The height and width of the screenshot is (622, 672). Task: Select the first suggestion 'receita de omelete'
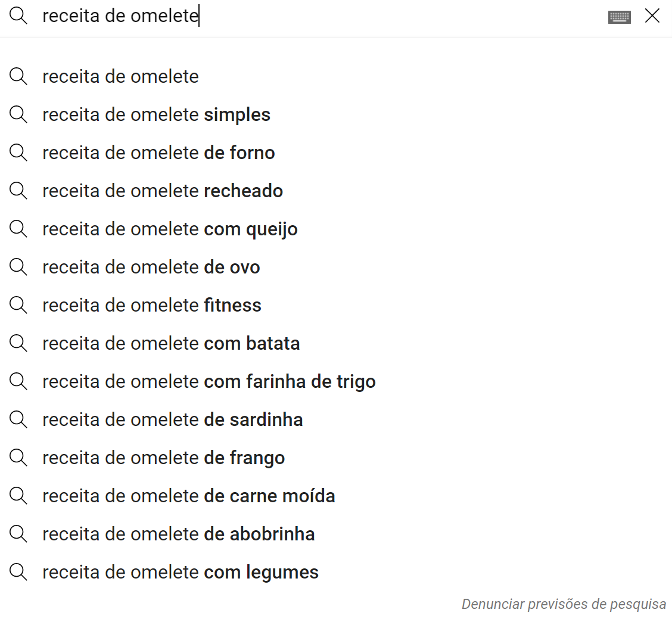point(120,76)
